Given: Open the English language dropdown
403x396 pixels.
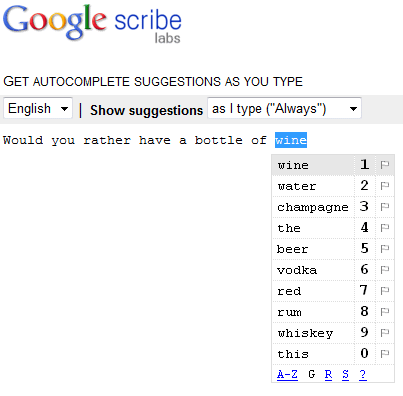Looking at the screenshot, I should 38,108.
